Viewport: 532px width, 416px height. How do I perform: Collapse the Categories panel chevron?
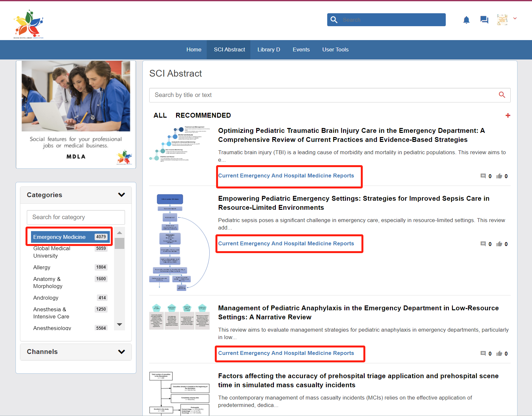pyautogui.click(x=121, y=195)
